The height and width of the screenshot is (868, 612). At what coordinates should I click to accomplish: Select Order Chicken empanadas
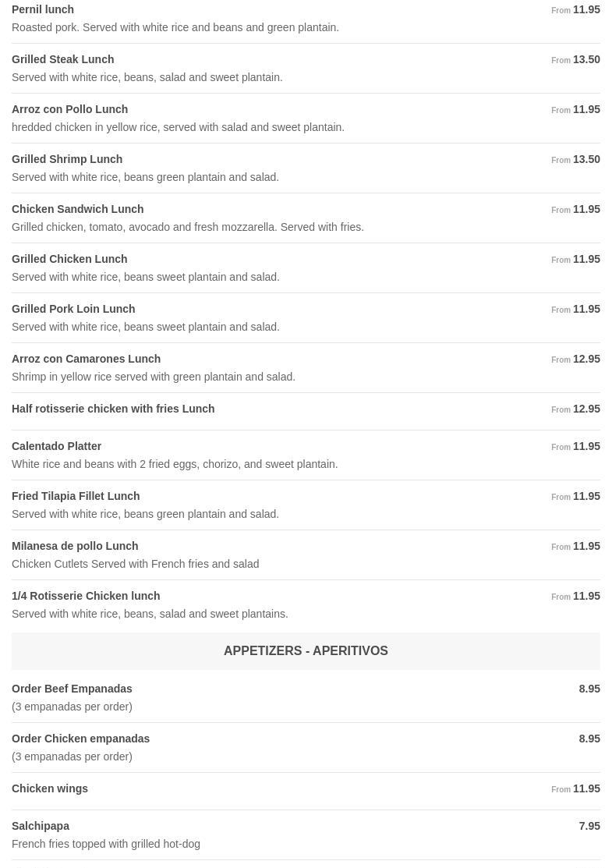(x=80, y=739)
